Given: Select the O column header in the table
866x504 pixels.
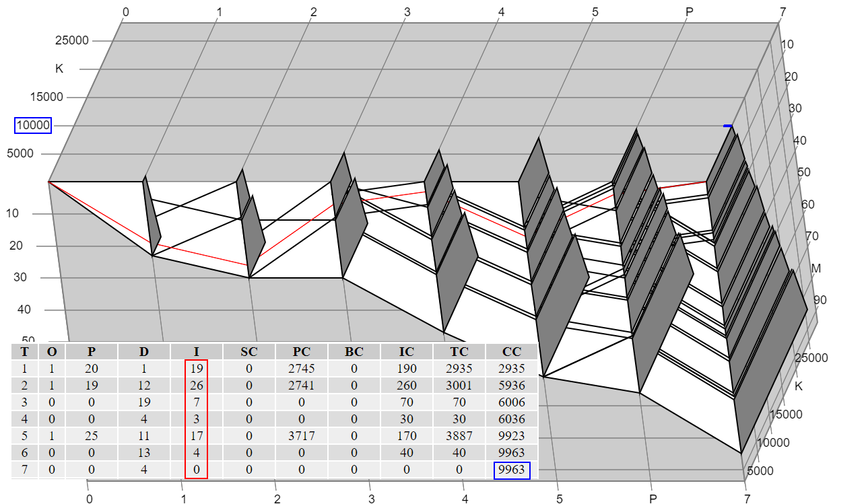Looking at the screenshot, I should (x=52, y=351).
